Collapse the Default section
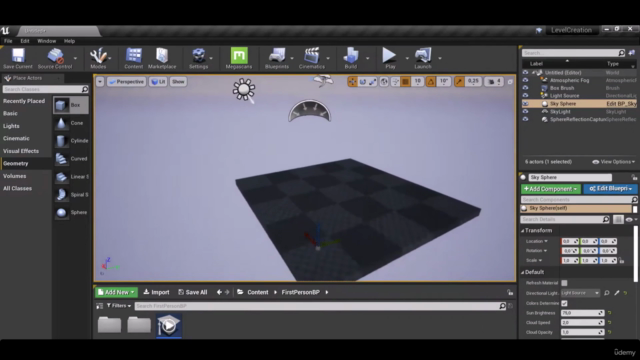The image size is (640, 360). (522, 272)
